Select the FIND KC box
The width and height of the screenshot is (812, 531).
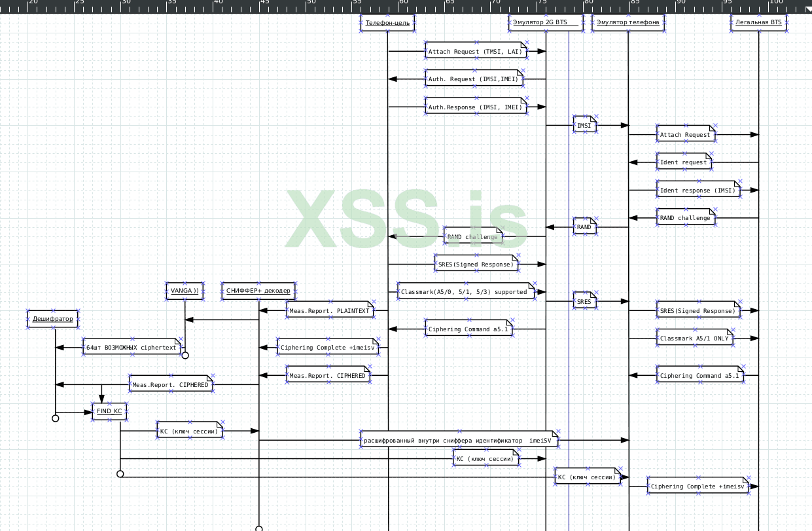pos(109,412)
